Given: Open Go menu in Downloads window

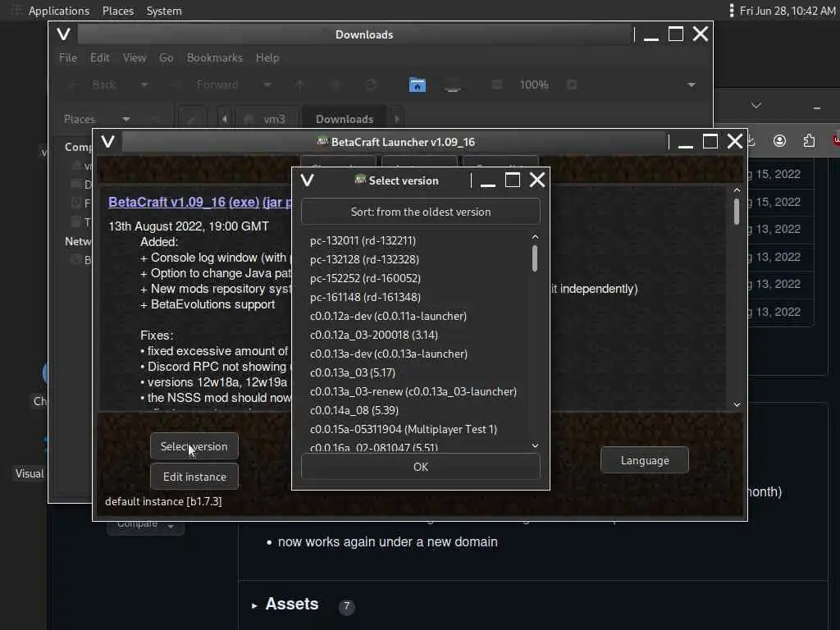Looking at the screenshot, I should point(166,57).
